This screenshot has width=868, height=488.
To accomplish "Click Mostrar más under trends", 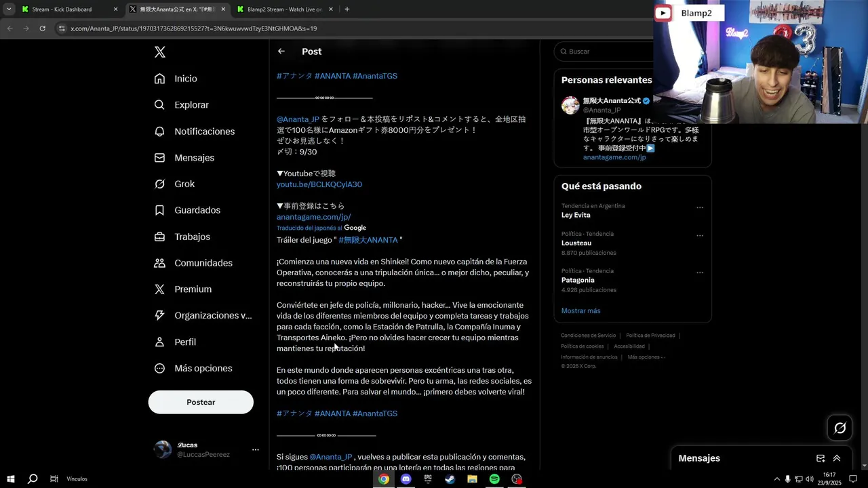I will pyautogui.click(x=580, y=310).
